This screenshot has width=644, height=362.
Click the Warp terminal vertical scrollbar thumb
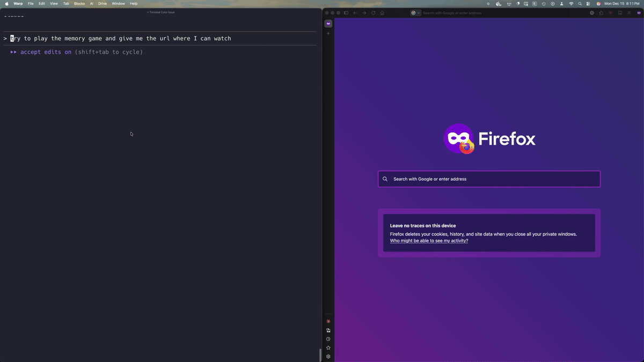tap(320, 355)
